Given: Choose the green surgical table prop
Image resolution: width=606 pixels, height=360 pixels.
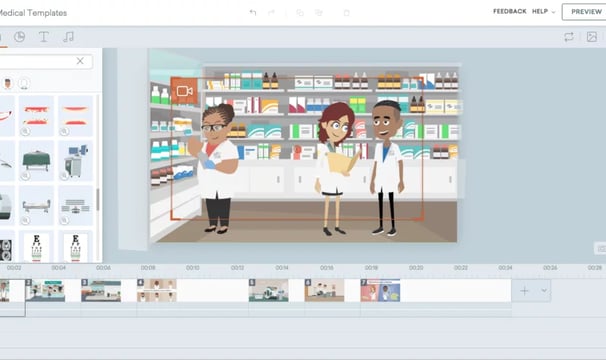Looking at the screenshot, I should click(x=36, y=160).
